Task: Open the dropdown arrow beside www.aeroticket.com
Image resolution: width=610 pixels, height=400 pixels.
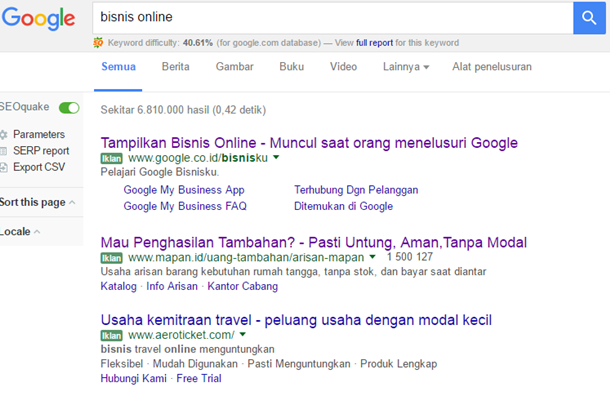Action: [x=243, y=334]
